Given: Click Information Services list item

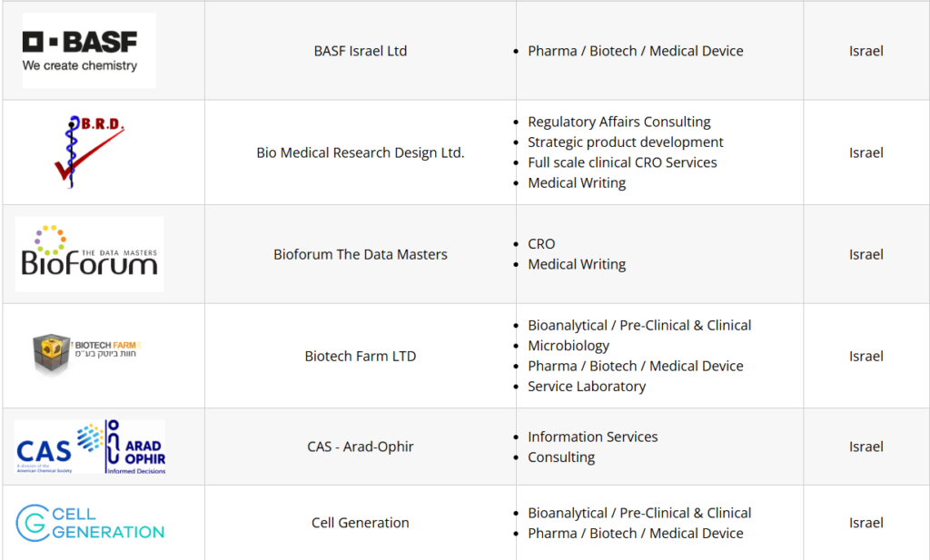Looking at the screenshot, I should 592,437.
